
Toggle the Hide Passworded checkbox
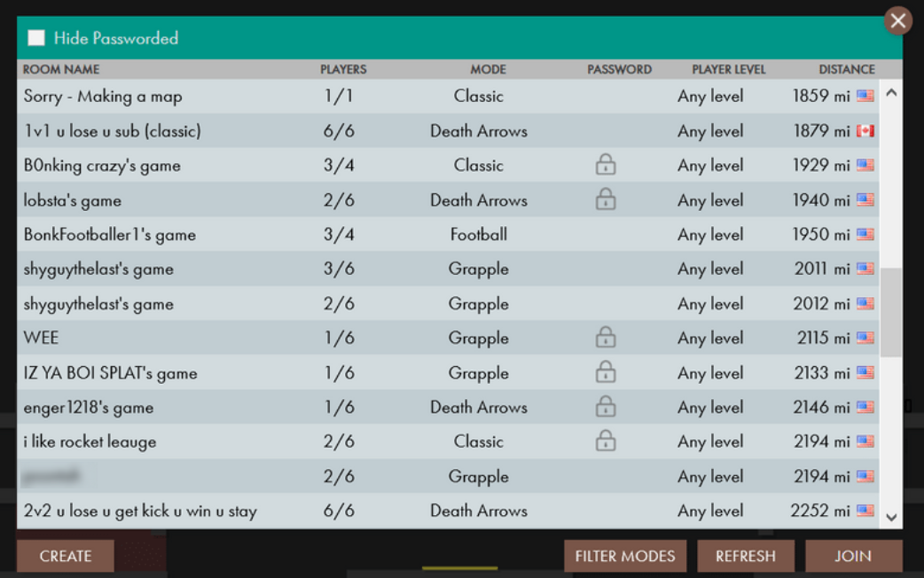coord(36,38)
